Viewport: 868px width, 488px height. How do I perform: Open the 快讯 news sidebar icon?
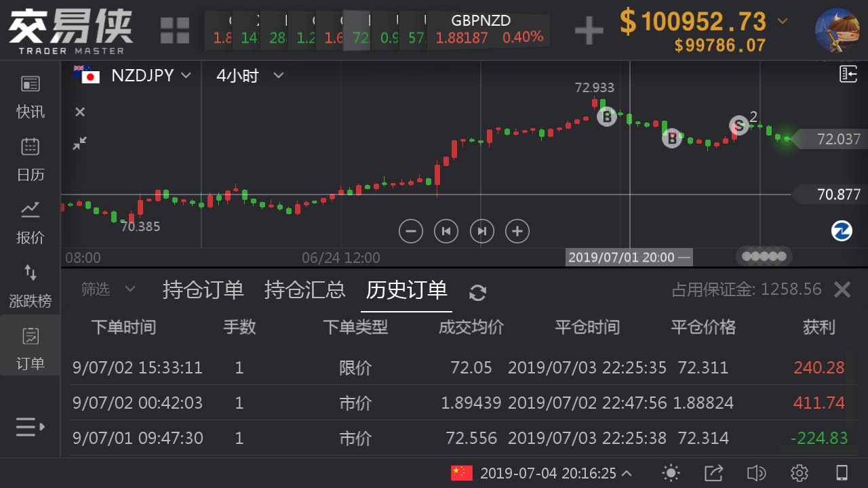(31, 97)
